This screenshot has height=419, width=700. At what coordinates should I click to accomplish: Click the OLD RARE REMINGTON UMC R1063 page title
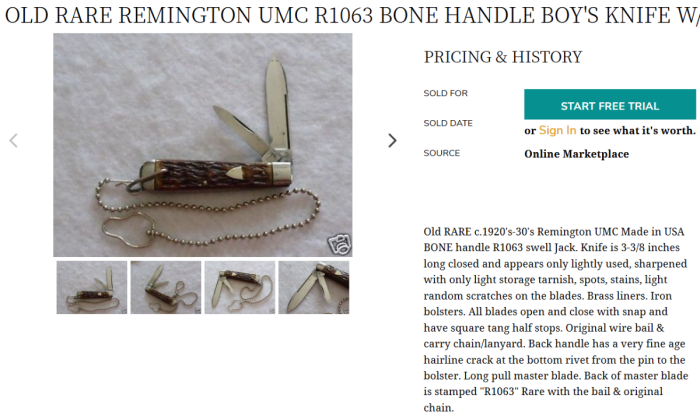point(352,16)
